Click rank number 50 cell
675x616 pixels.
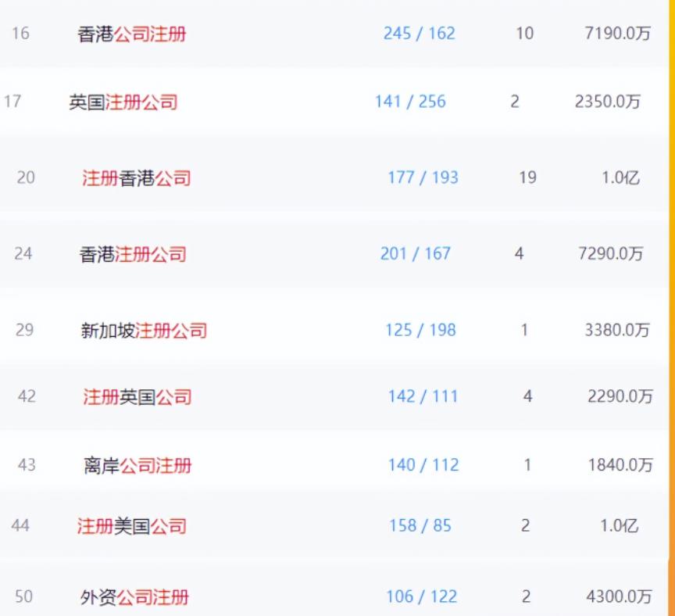23,594
